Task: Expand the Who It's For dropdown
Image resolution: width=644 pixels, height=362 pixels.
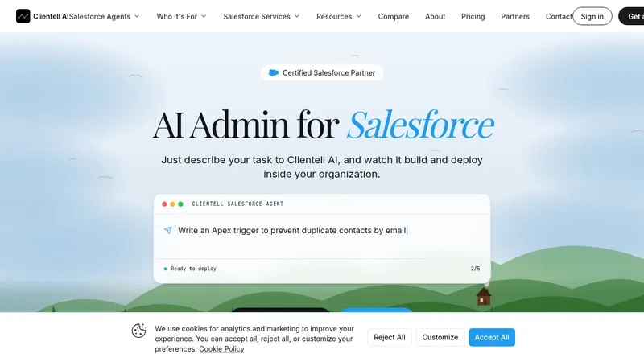Action: click(x=181, y=16)
